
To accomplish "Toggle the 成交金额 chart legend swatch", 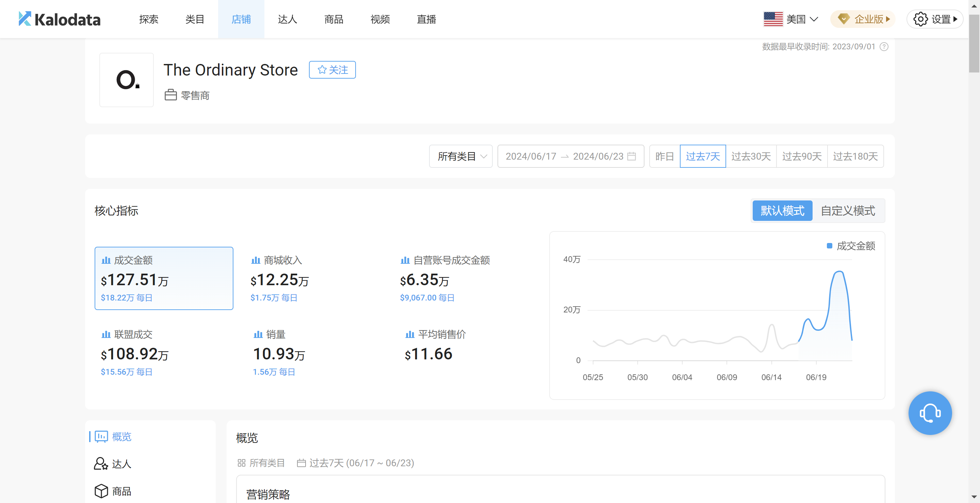I will pos(829,246).
